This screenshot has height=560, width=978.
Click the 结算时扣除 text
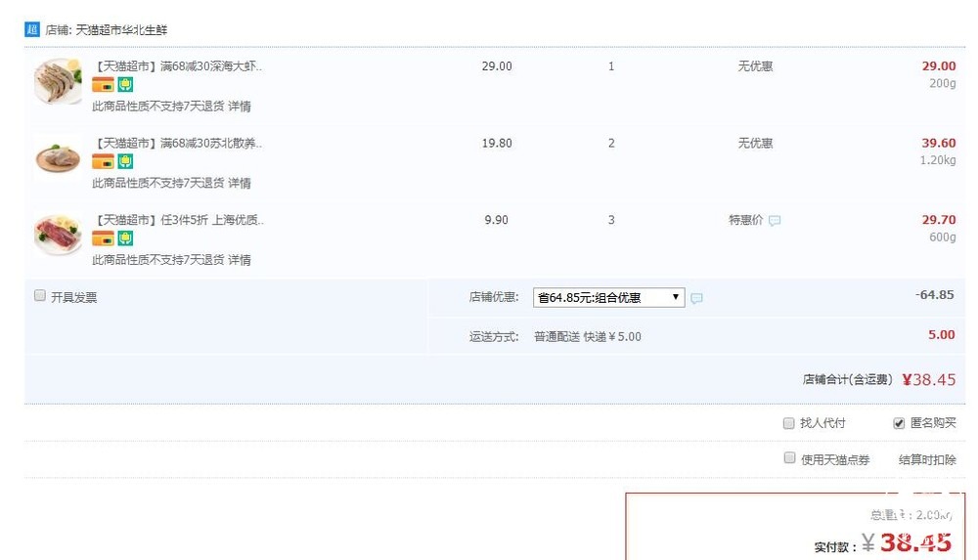927,459
